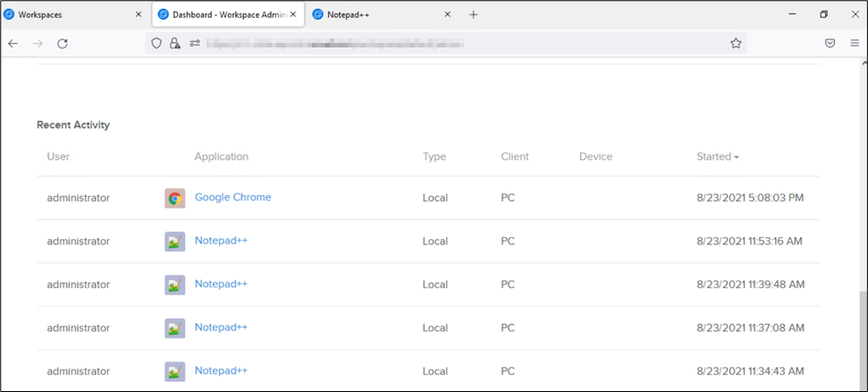This screenshot has width=868, height=392.
Task: Bookmark this page with star icon
Action: click(736, 43)
